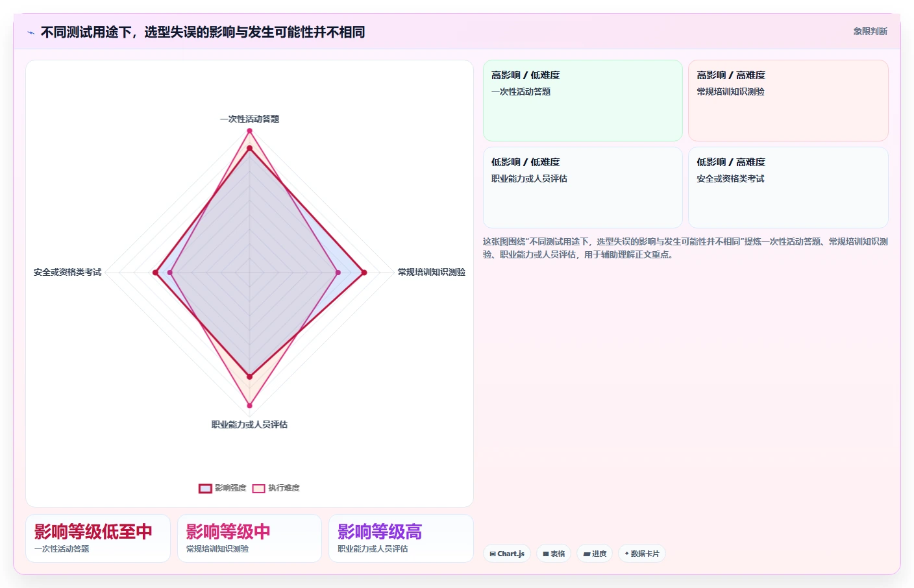Click the small icon beside the header title

(31, 32)
